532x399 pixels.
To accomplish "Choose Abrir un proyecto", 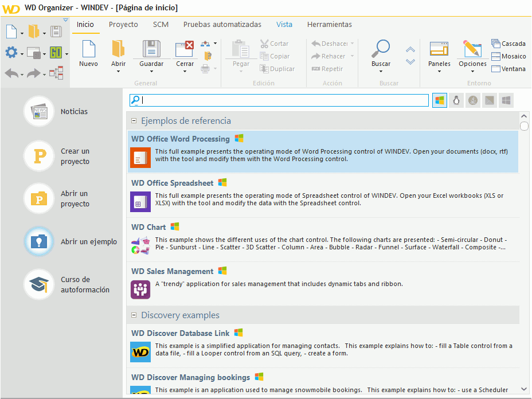I will (57, 198).
